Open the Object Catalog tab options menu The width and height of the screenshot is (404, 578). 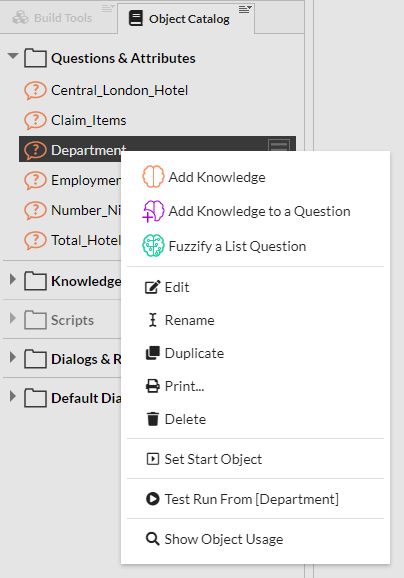(245, 9)
